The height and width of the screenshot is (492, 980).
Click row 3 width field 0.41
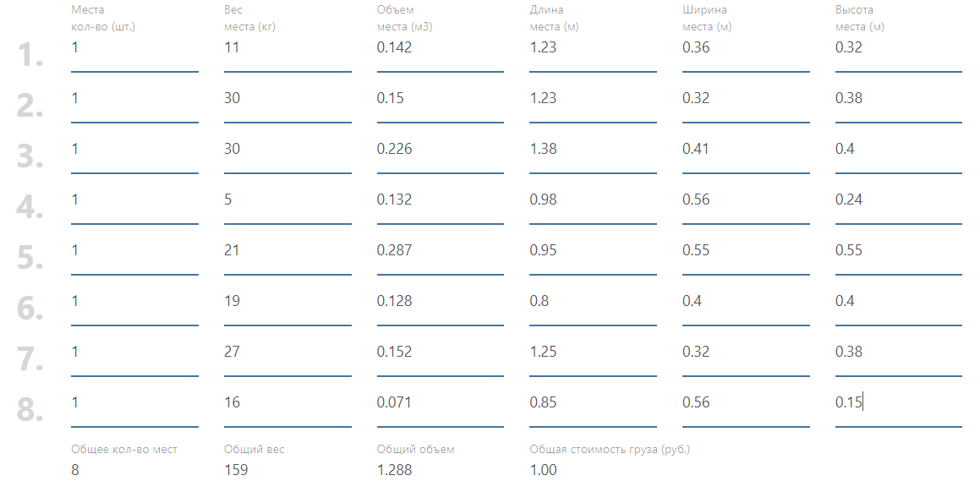pyautogui.click(x=745, y=150)
